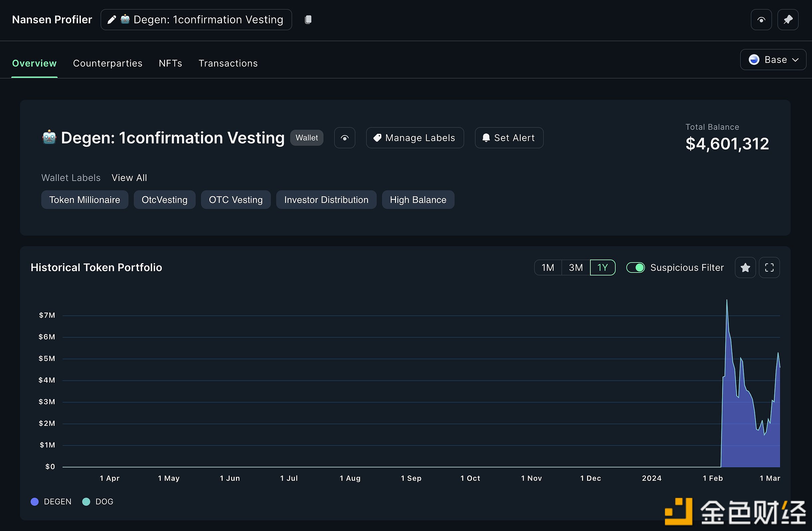Screen dimensions: 812x531
Task: Click the DEGEN legend color dot
Action: [35, 502]
